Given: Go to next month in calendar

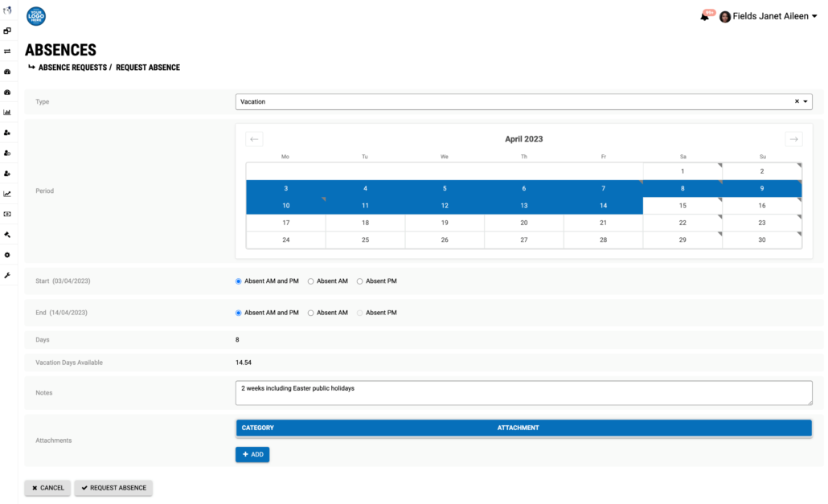Looking at the screenshot, I should [x=793, y=139].
